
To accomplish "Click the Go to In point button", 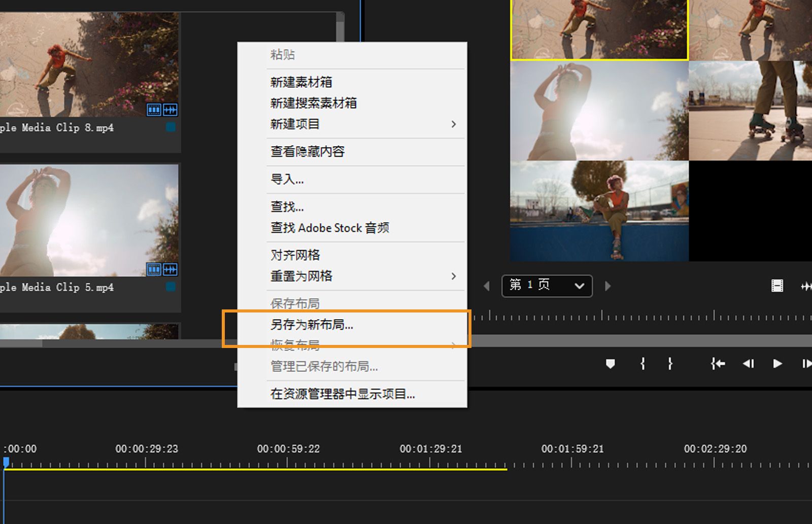I will pyautogui.click(x=718, y=364).
